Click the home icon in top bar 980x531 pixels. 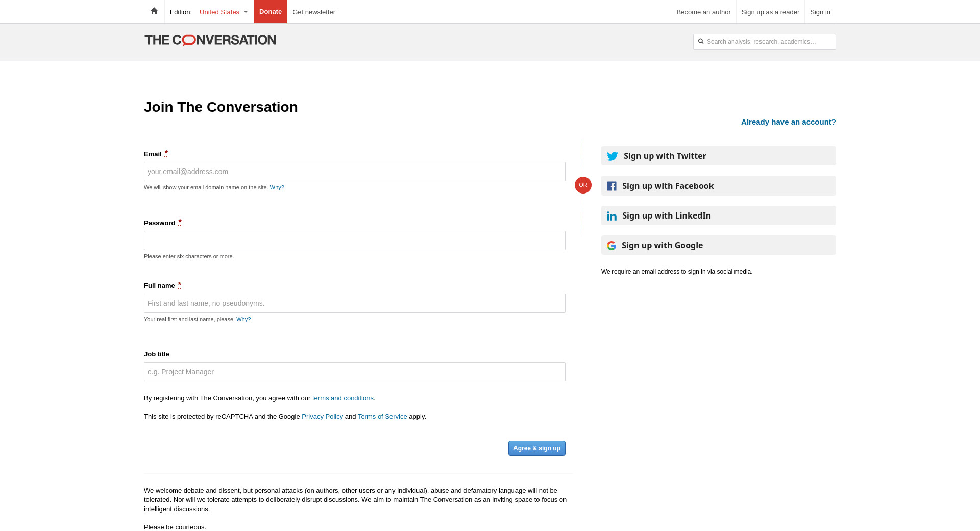pos(154,11)
